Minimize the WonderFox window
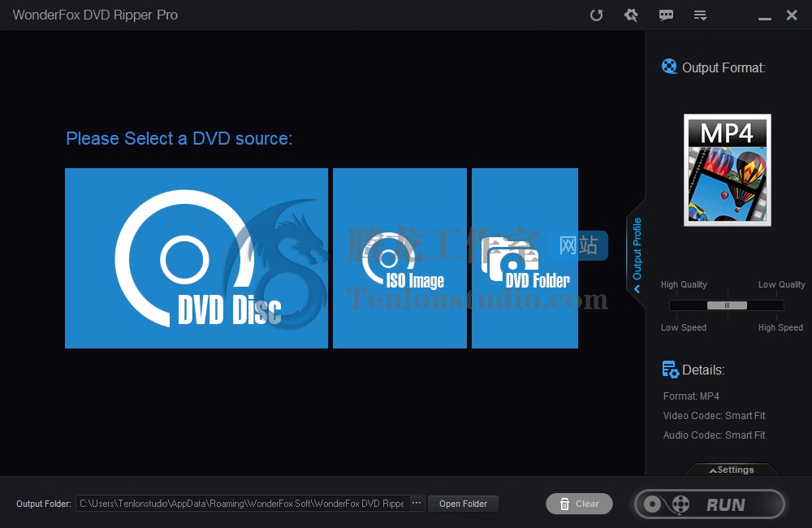Screen dimensions: 812x528 (x=765, y=18)
